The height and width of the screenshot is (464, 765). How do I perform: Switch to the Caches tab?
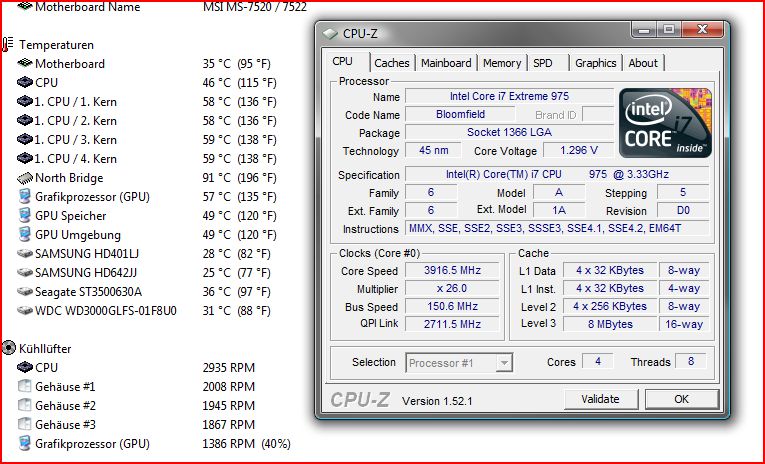coord(392,63)
